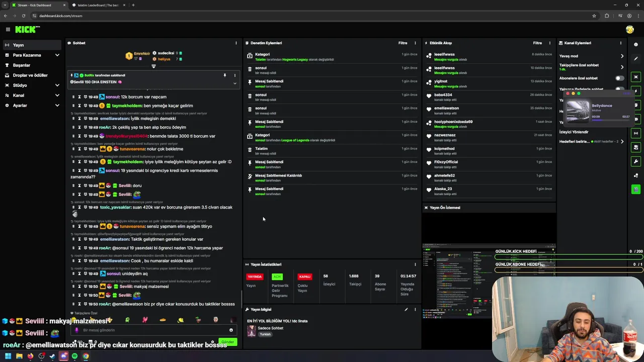Click Mesaj Sabitlemesi Kaldırıldı row
The width and height of the screenshot is (644, 362).
332,177
